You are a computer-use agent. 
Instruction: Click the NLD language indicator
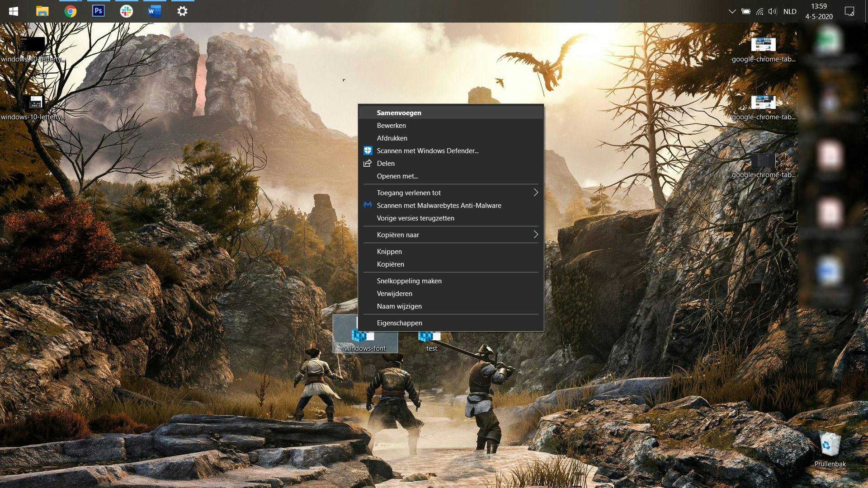(789, 11)
